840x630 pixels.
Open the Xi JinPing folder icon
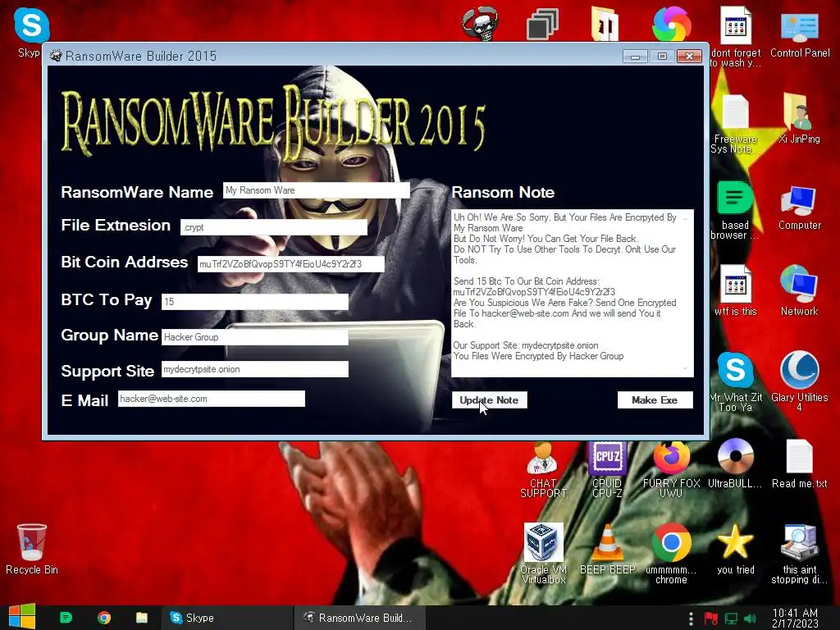pos(799,118)
